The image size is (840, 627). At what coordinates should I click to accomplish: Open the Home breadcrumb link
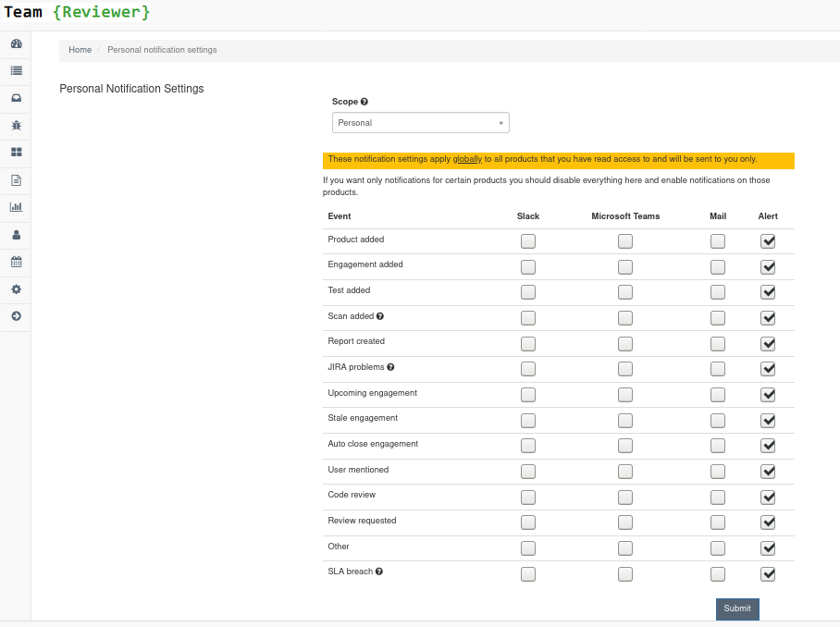80,50
